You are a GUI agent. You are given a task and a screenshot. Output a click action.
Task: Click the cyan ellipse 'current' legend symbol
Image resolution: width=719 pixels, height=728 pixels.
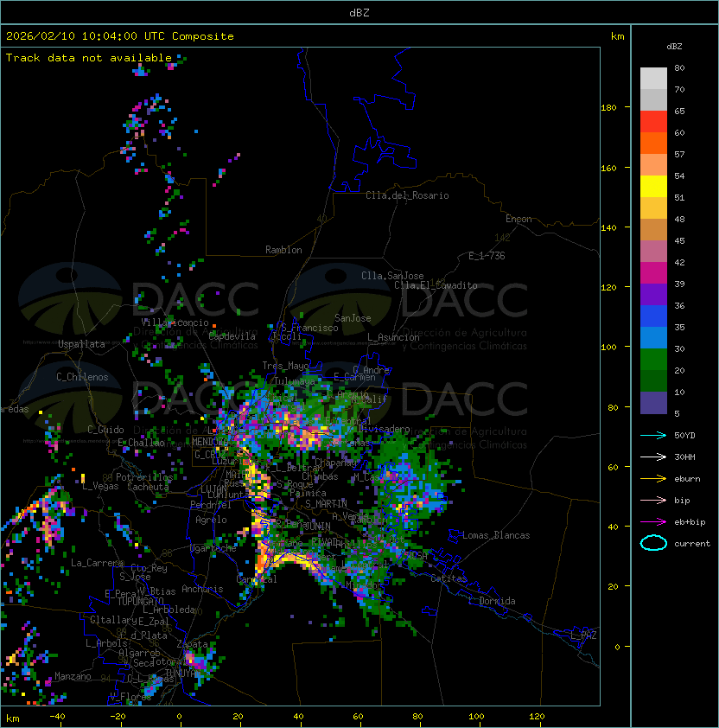653,543
